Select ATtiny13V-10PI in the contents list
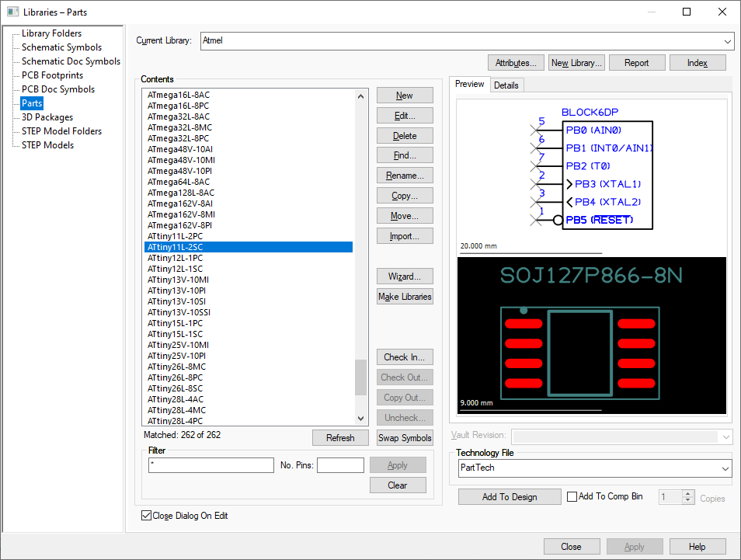Viewport: 741px width, 560px height. point(176,290)
